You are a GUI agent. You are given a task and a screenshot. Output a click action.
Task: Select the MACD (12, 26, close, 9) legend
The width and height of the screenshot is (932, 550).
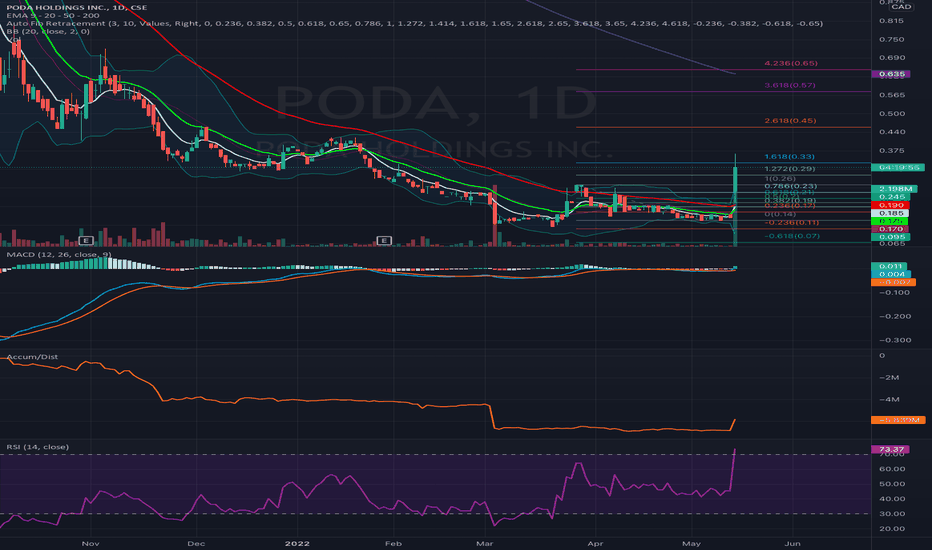click(x=59, y=254)
